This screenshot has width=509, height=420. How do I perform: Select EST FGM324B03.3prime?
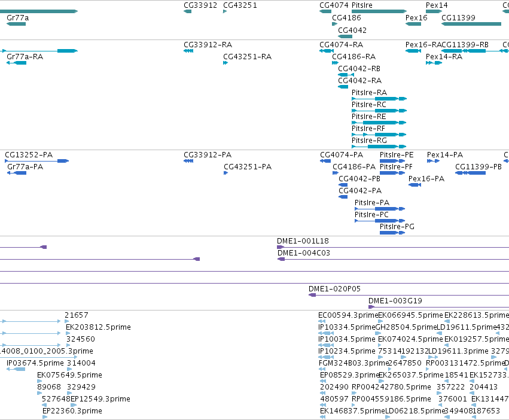point(322,369)
